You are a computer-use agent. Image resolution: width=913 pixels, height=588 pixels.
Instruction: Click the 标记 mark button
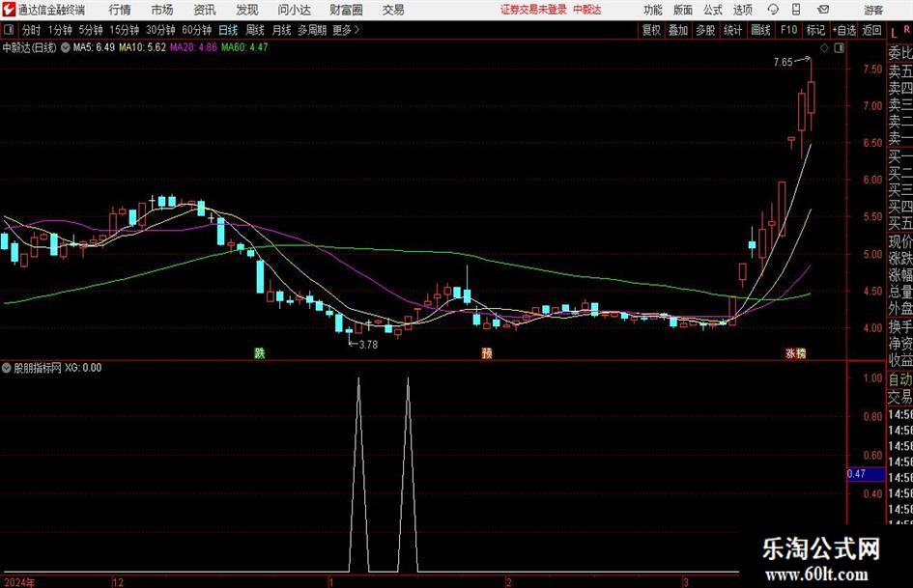(x=815, y=30)
